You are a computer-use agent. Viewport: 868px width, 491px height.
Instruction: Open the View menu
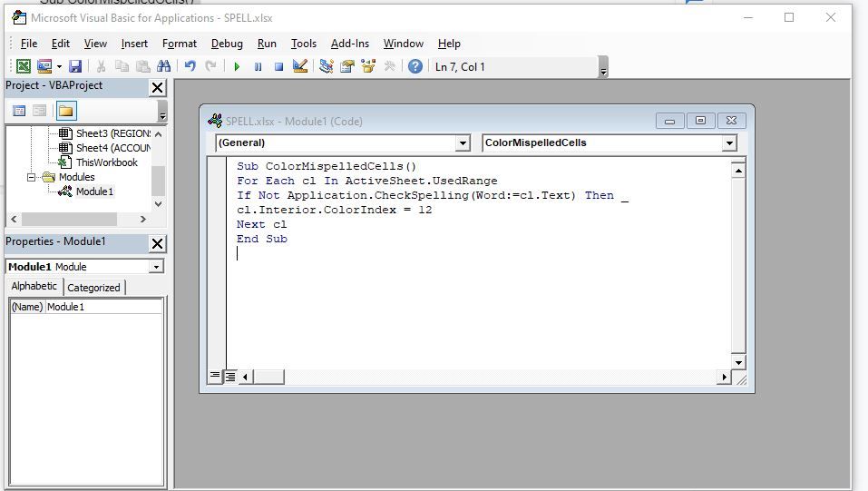click(x=95, y=44)
